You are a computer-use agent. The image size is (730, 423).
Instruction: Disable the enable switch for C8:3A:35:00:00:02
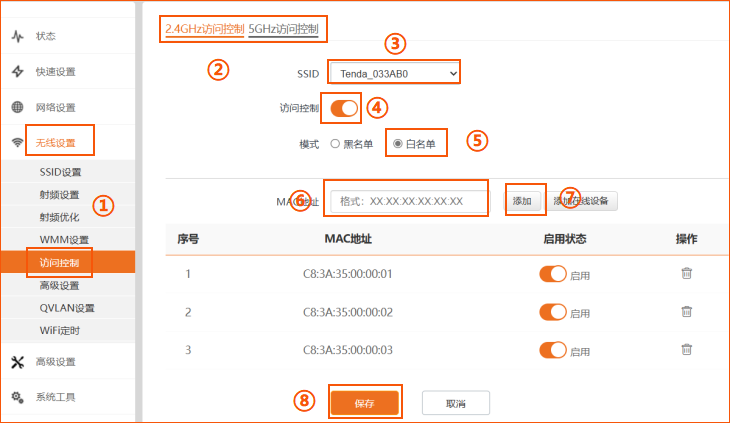pyautogui.click(x=552, y=311)
